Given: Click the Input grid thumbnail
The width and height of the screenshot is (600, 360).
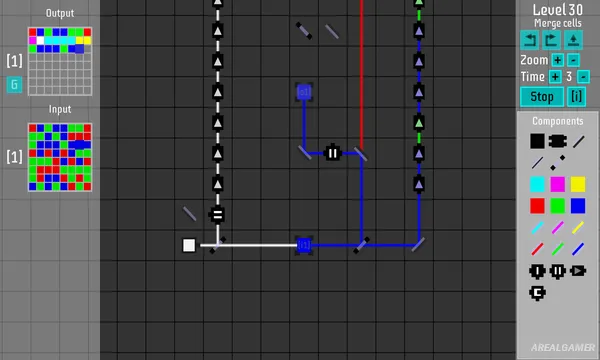Looking at the screenshot, I should point(60,157).
